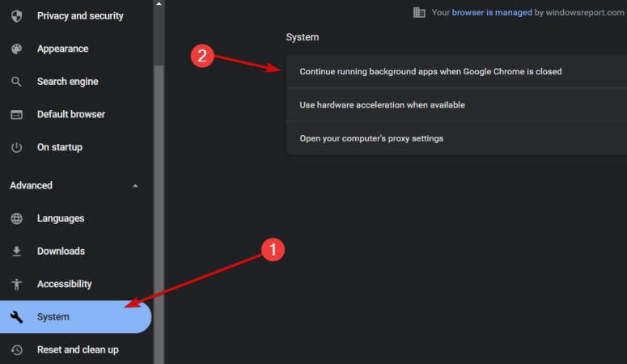Screen dimensions: 627x364
Task: Click the Search engine magnifier icon
Action: click(16, 82)
